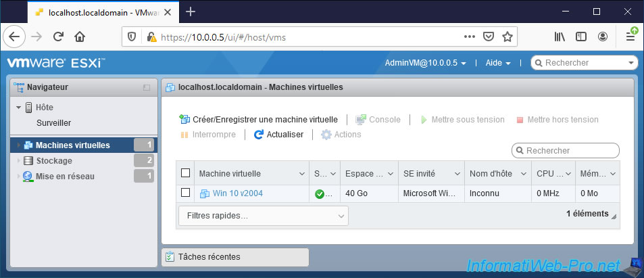Open the AdminVM@10.0.0.5 user dropdown
Viewport: 644px width, 278px height.
(426, 63)
